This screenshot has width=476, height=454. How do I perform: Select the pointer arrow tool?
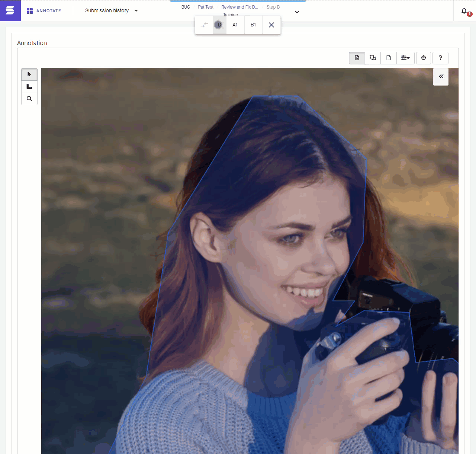click(x=29, y=74)
